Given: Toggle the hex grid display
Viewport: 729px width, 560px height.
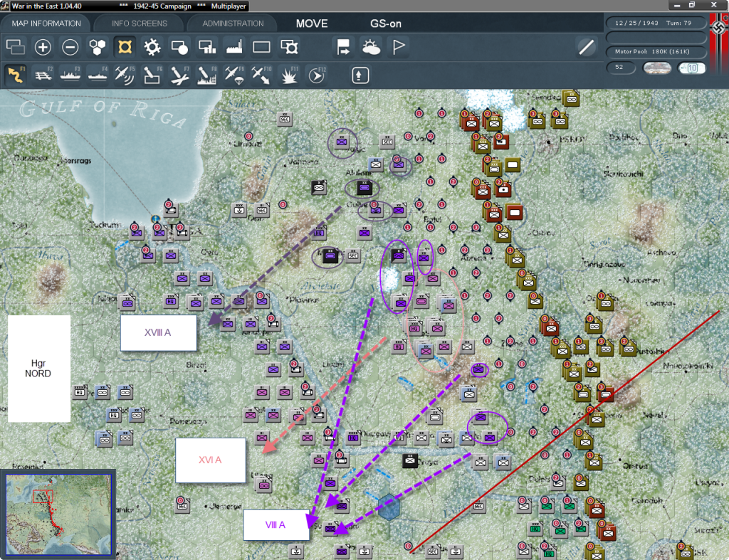Looking at the screenshot, I should tap(98, 47).
